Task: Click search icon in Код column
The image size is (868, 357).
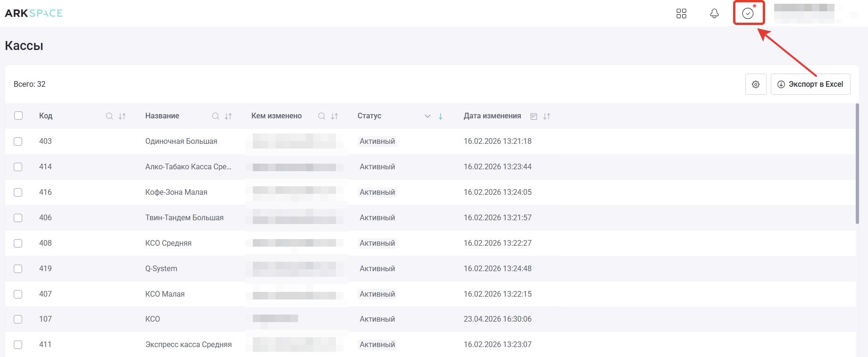Action: [109, 116]
